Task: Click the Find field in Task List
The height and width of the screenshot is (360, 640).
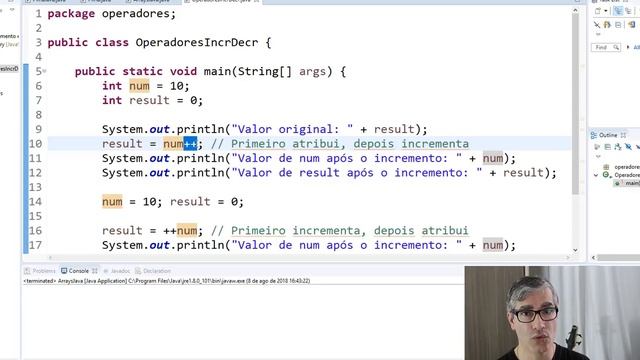Action: pyautogui.click(x=606, y=47)
